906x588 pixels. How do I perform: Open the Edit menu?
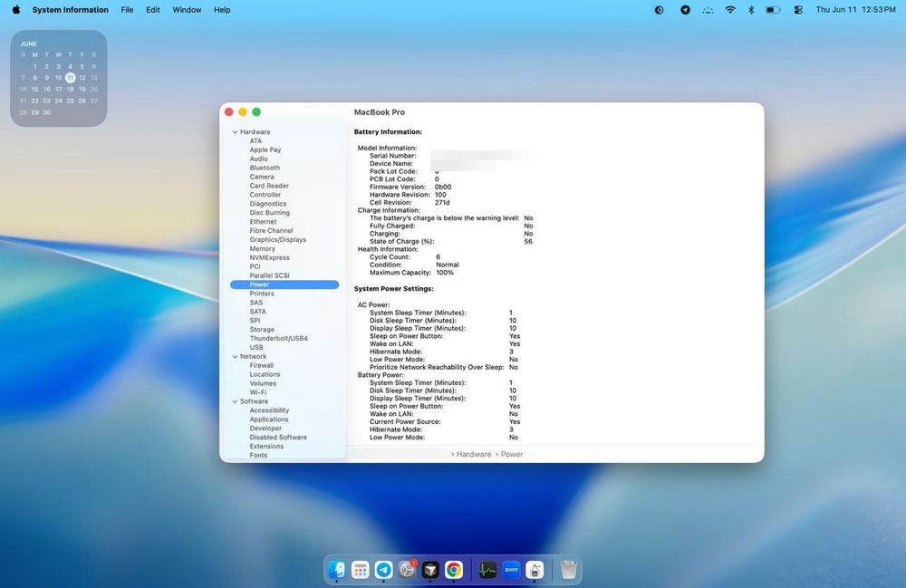click(153, 10)
